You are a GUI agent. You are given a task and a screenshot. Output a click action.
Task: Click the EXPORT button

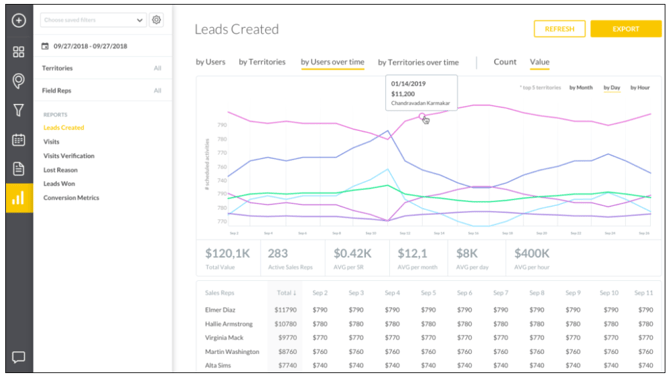coord(626,29)
